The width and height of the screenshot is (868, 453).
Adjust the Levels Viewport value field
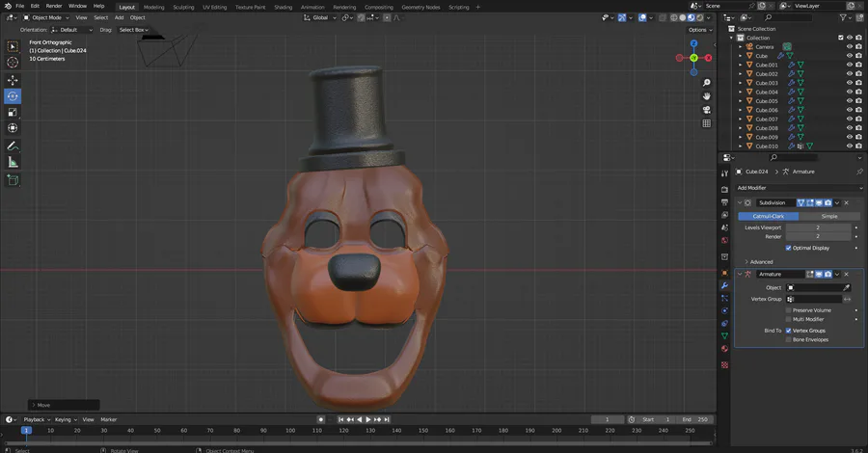818,227
